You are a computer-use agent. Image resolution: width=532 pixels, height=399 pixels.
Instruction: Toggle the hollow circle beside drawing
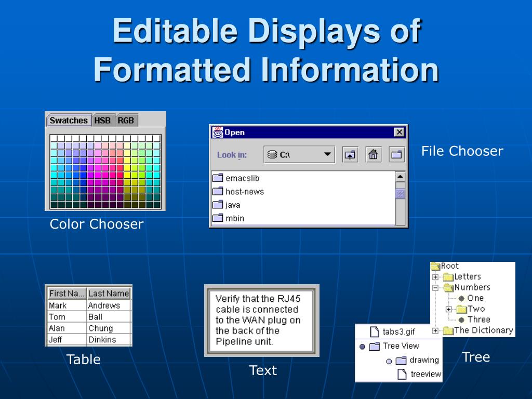click(x=389, y=361)
